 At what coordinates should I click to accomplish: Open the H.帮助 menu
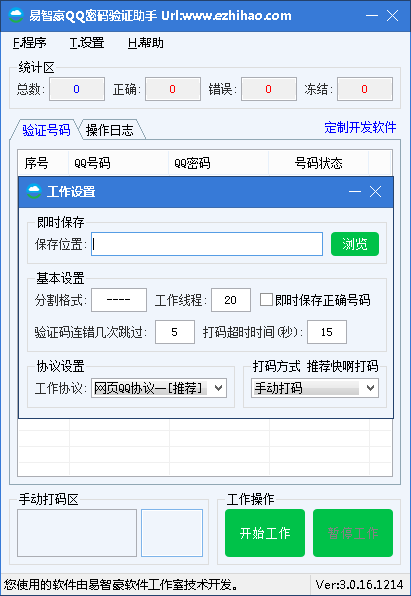pos(146,43)
